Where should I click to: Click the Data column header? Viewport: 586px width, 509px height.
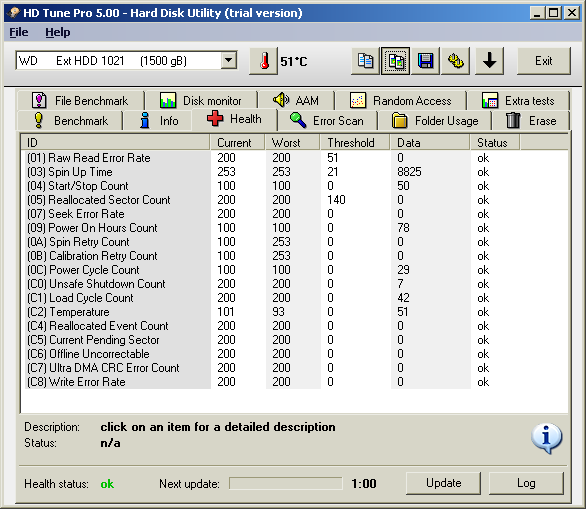coord(430,143)
